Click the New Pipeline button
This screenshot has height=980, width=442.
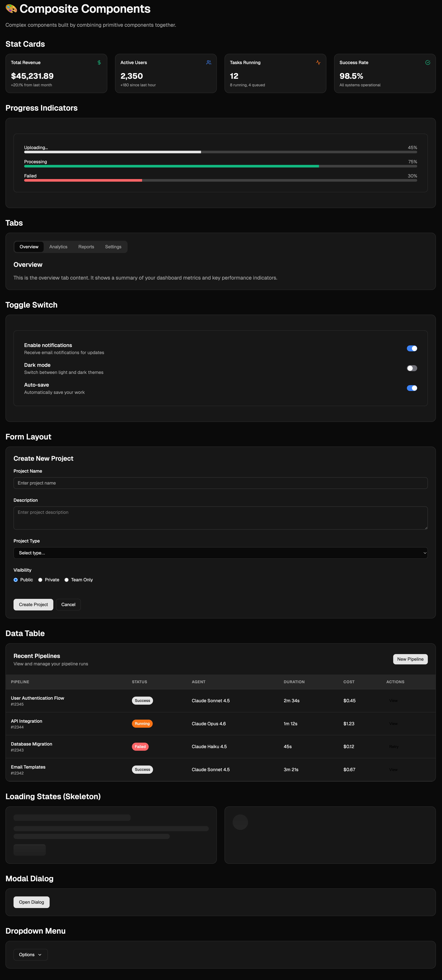pyautogui.click(x=410, y=659)
